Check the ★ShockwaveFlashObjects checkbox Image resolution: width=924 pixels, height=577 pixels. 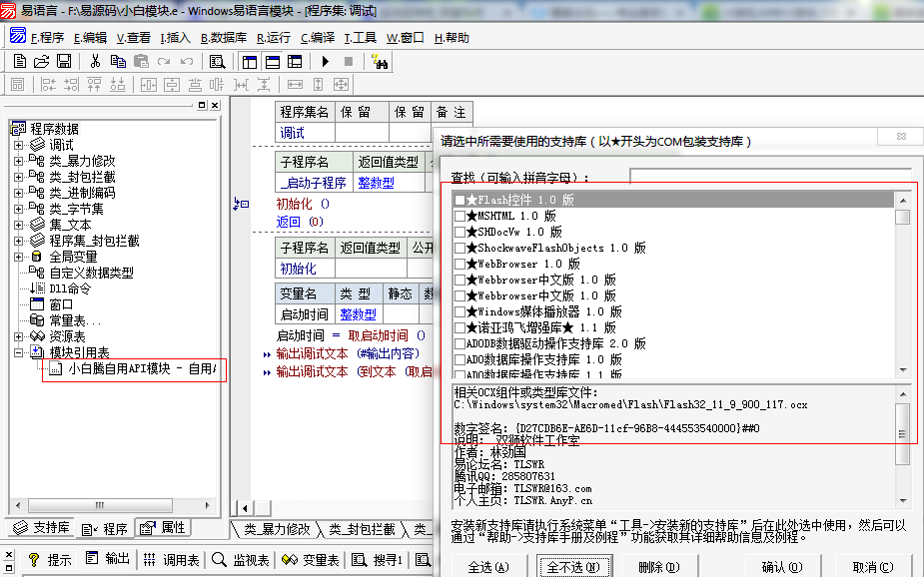coord(460,248)
